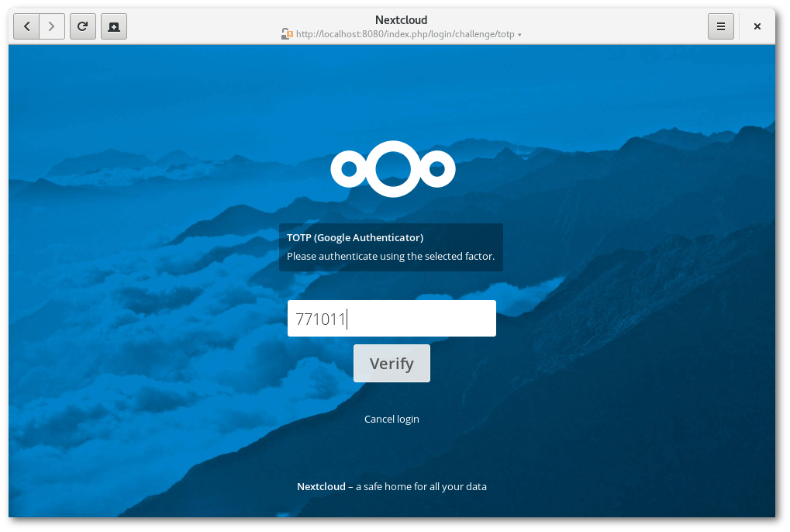The height and width of the screenshot is (532, 790).
Task: Open a new tab with toolbar icon
Action: pos(114,26)
